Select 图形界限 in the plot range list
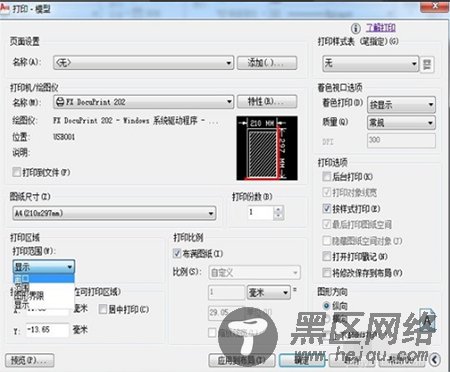 point(44,295)
